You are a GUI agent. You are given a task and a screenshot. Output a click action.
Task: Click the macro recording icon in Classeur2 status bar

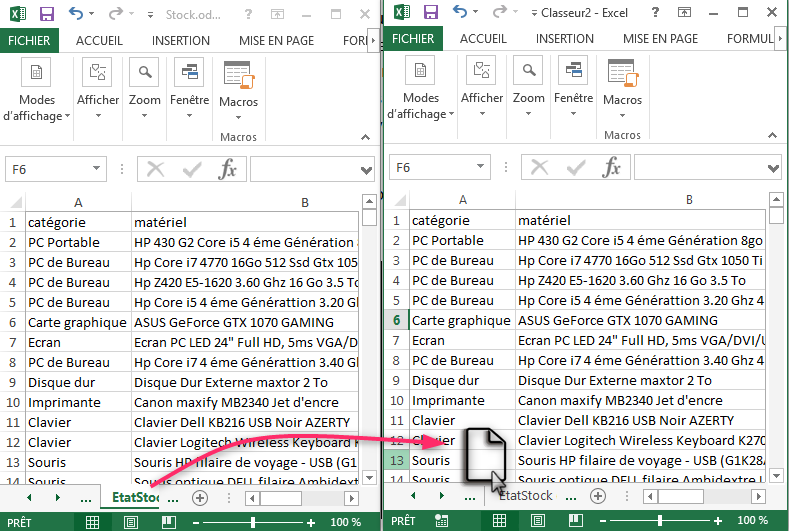click(441, 520)
